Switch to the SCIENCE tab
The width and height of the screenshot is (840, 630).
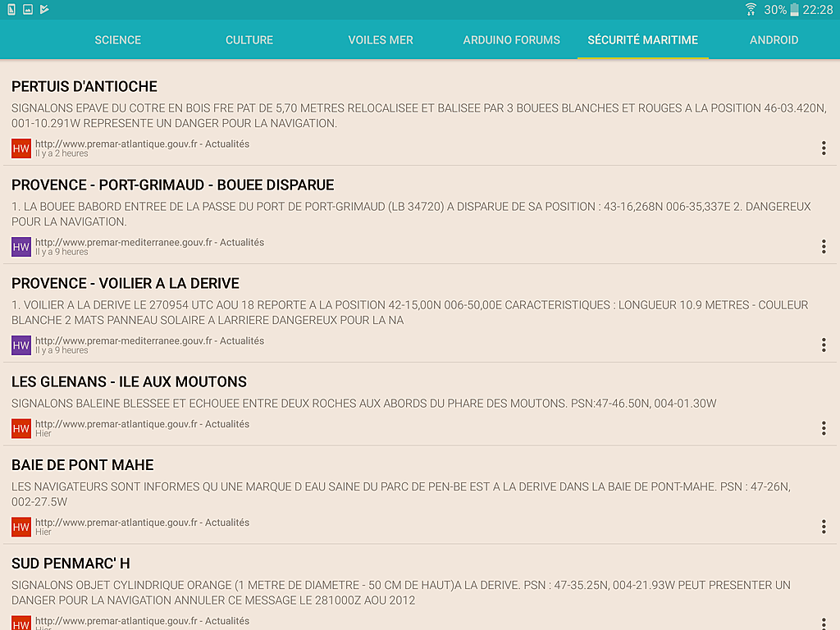click(118, 40)
